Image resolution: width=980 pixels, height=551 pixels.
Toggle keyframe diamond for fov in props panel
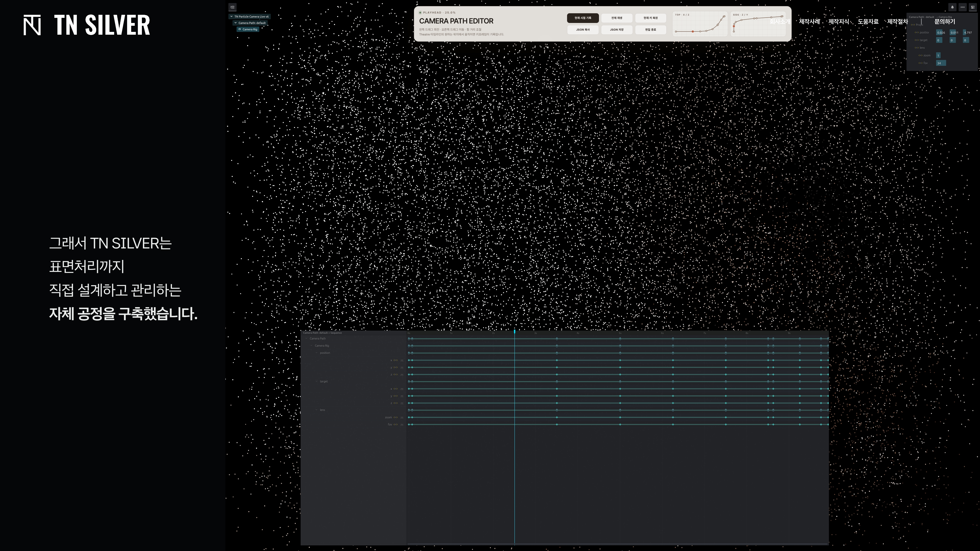tap(920, 63)
